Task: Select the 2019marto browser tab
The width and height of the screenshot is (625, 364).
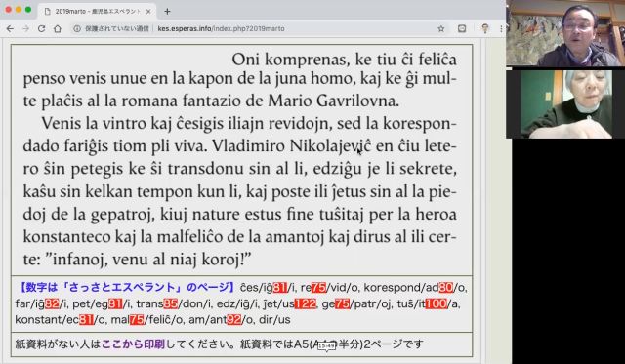Action: 98,11
